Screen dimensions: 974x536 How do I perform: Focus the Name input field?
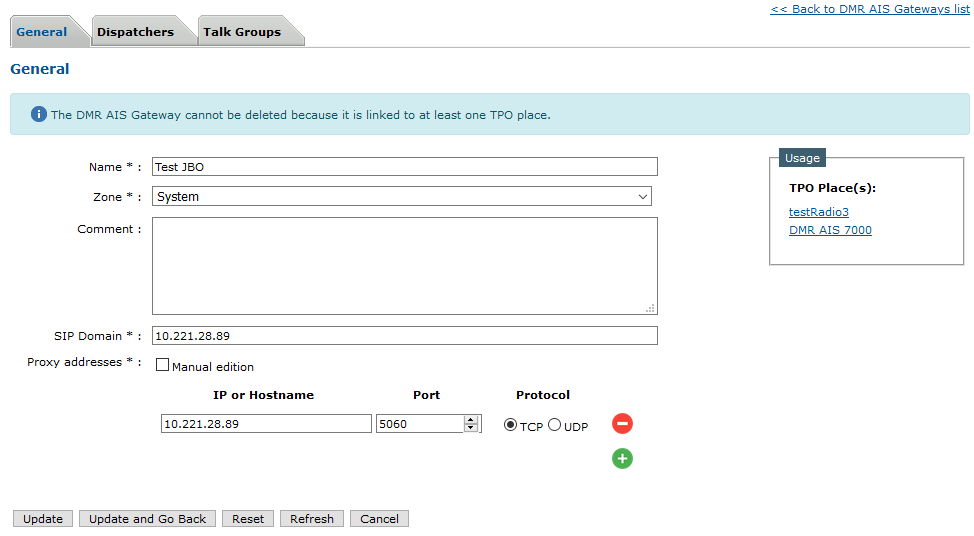(x=404, y=166)
